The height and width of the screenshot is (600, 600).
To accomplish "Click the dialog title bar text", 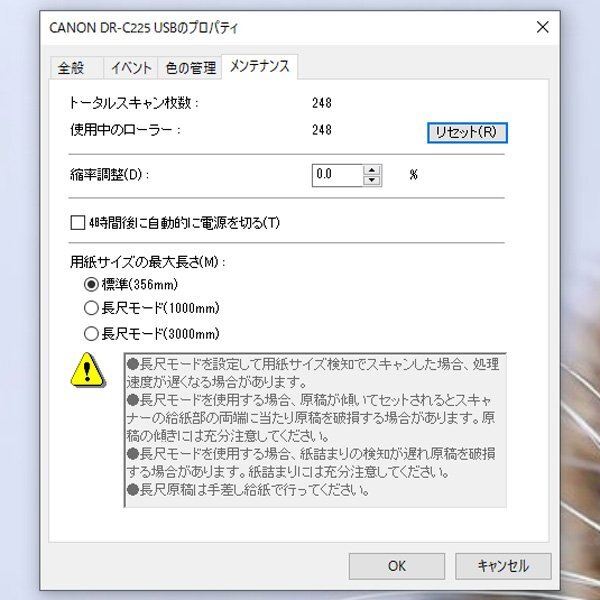I will [x=144, y=28].
